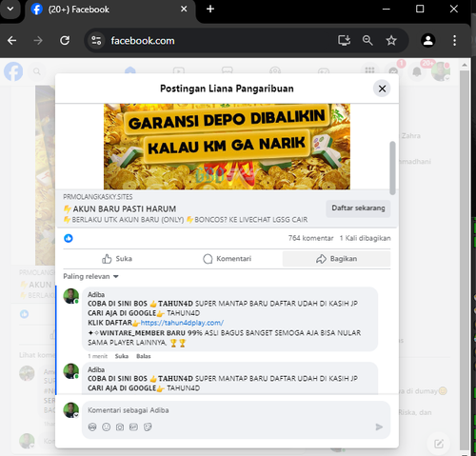Close the Facebook browser tab
This screenshot has height=456, width=476.
click(x=184, y=9)
